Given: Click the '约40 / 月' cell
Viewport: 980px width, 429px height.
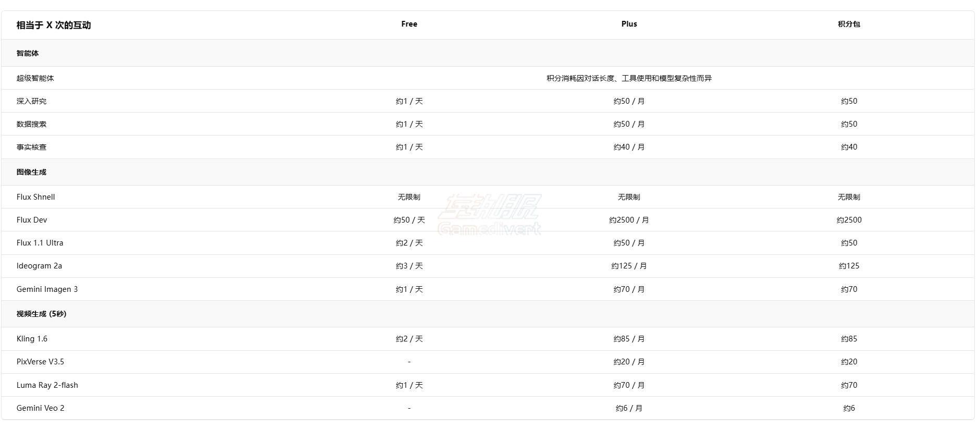Looking at the screenshot, I should click(x=629, y=147).
